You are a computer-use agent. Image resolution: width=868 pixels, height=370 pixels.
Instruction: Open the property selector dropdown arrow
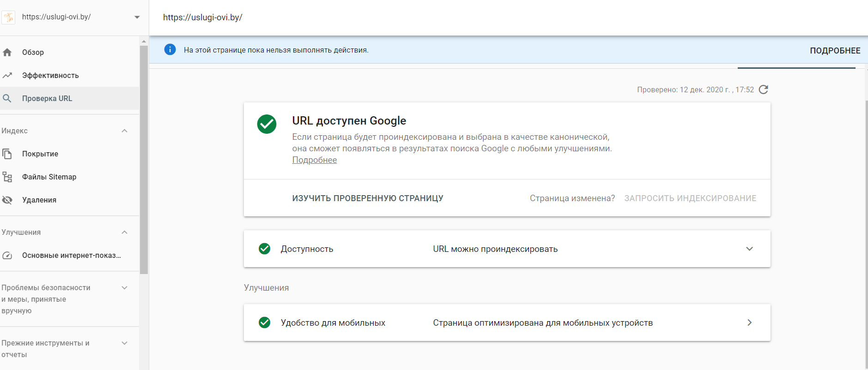(x=137, y=17)
